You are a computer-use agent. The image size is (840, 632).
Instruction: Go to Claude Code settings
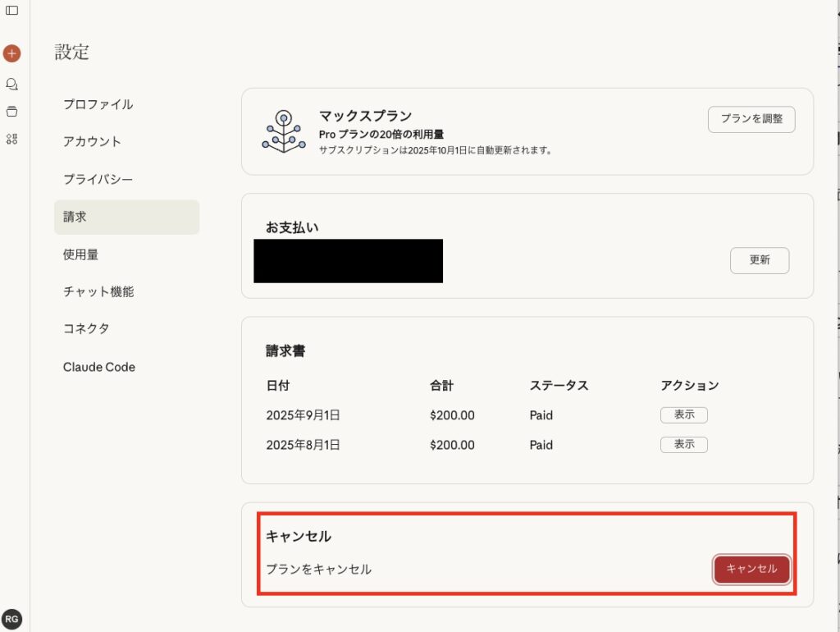pos(98,367)
